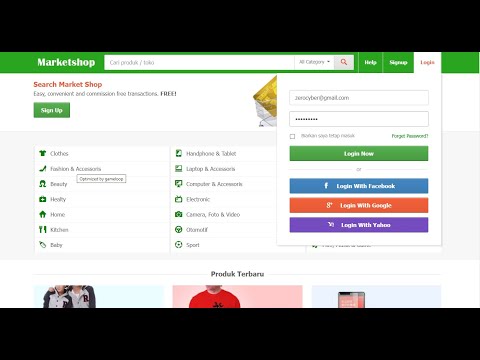Click the Sport ball icon

[179, 245]
